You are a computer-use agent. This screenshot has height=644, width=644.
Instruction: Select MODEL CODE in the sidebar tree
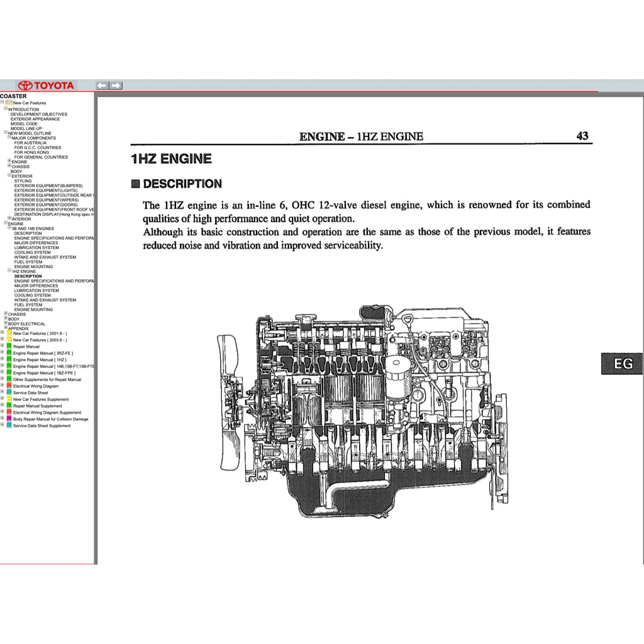25,124
